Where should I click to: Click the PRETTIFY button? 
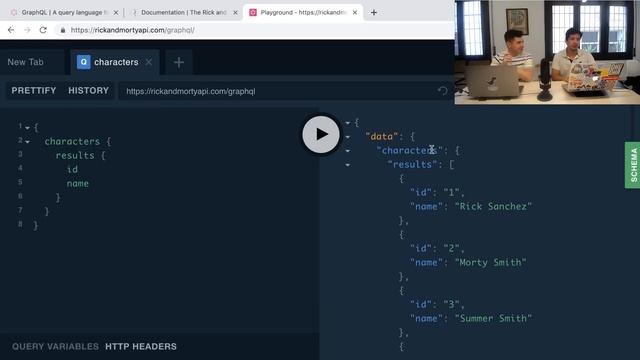point(34,91)
